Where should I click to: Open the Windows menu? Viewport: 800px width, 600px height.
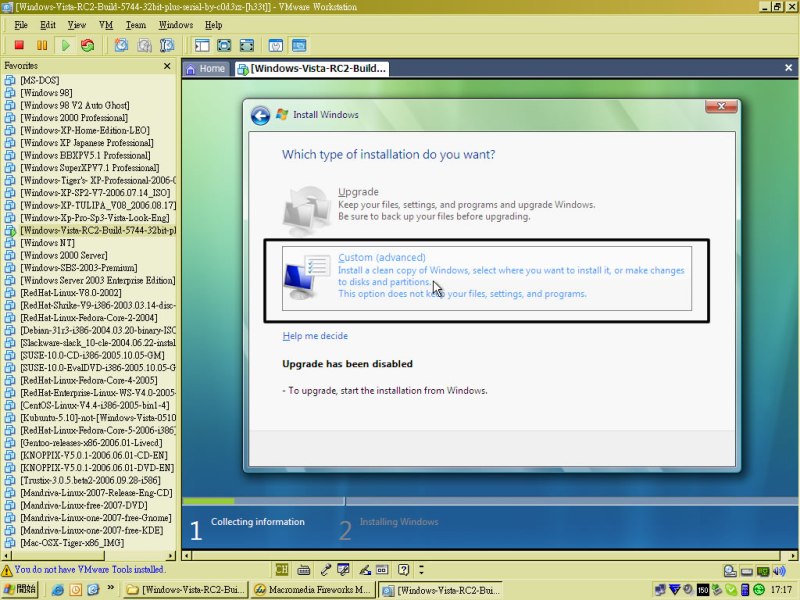(x=176, y=25)
